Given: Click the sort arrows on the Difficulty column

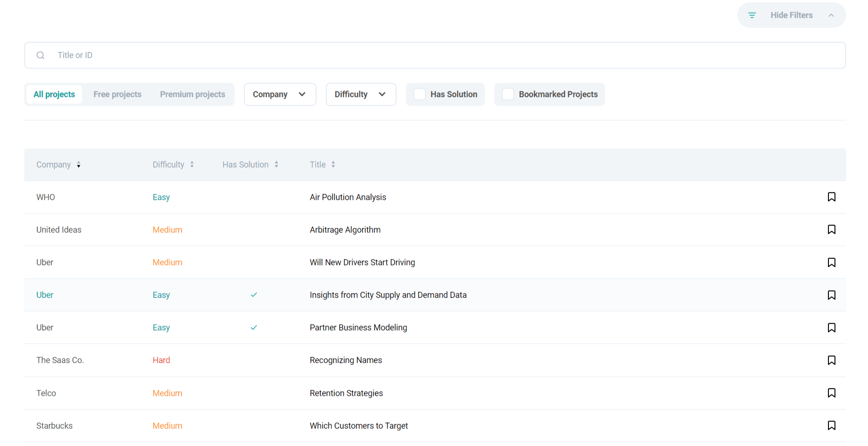Looking at the screenshot, I should point(192,164).
